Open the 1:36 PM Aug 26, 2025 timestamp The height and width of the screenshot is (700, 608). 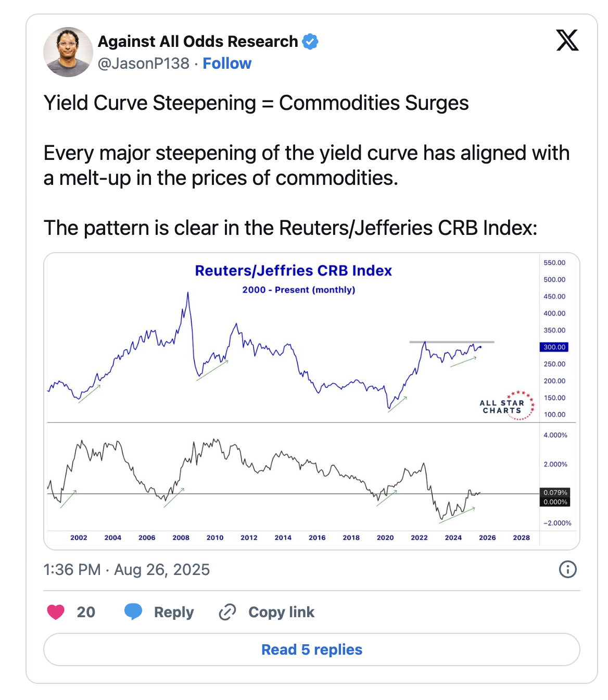pos(126,569)
